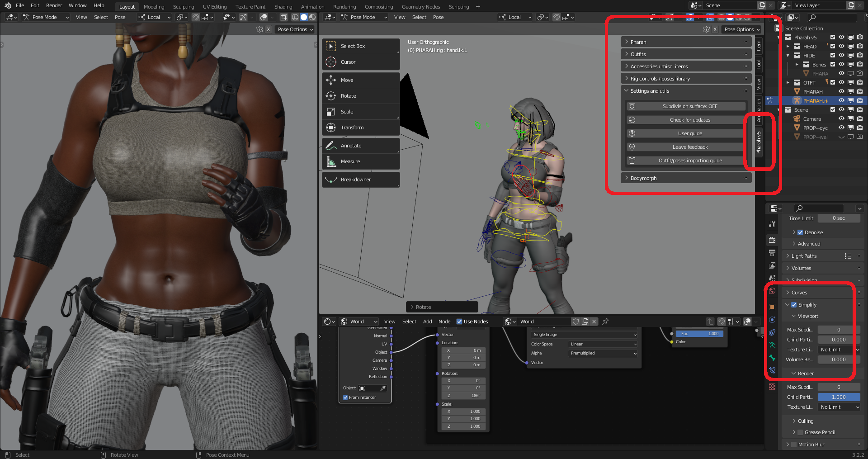Select the Select Box tool
The image size is (868, 459).
point(361,46)
